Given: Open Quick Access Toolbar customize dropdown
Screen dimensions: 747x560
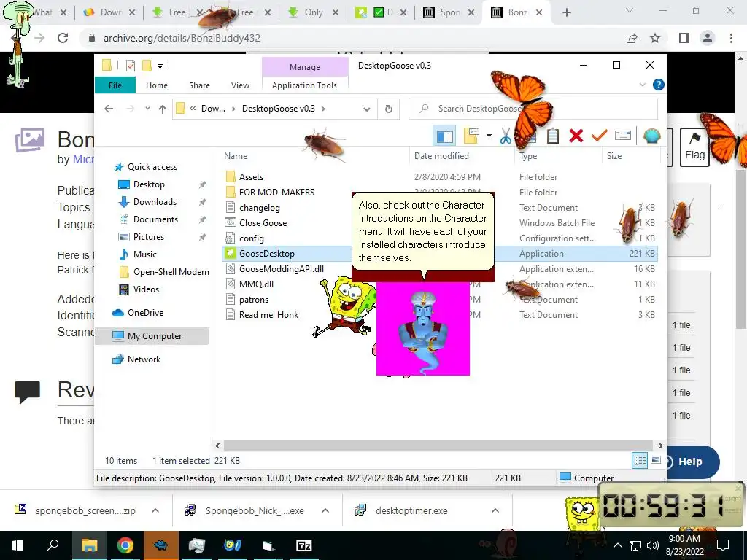Looking at the screenshot, I should [x=160, y=66].
